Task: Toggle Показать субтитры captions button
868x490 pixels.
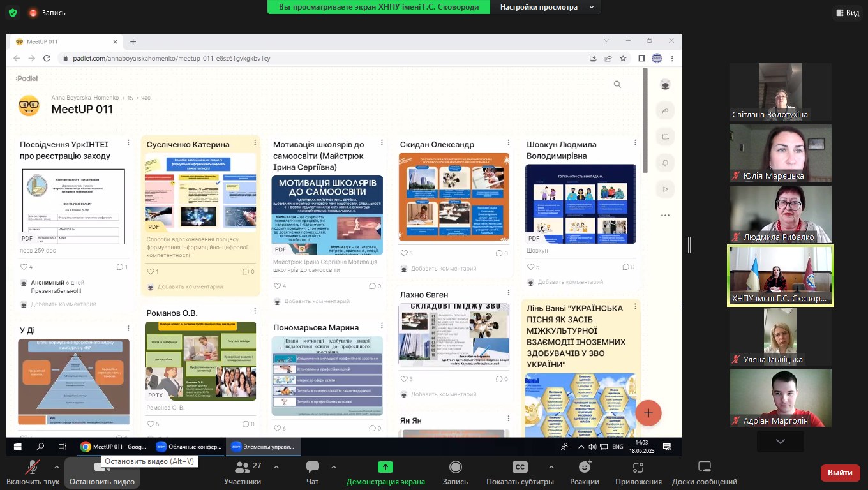Action: pos(520,473)
